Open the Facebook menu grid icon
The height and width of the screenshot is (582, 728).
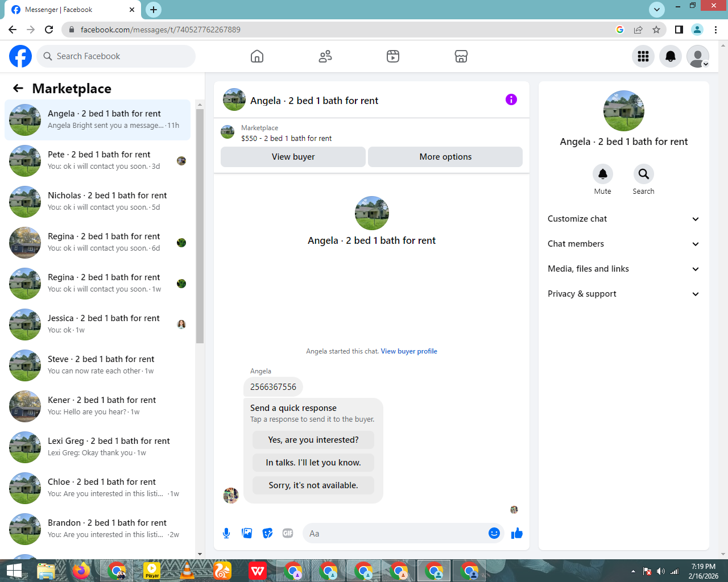643,56
